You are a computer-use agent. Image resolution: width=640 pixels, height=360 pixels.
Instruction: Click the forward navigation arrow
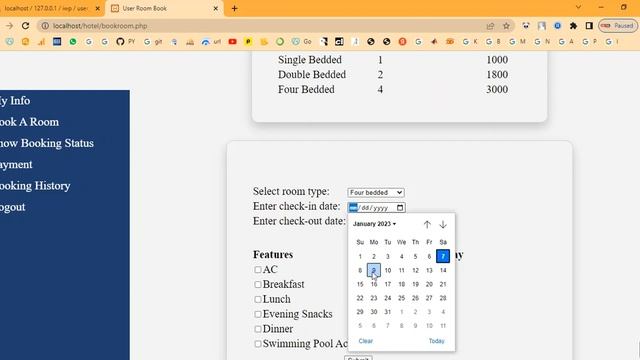click(9, 26)
